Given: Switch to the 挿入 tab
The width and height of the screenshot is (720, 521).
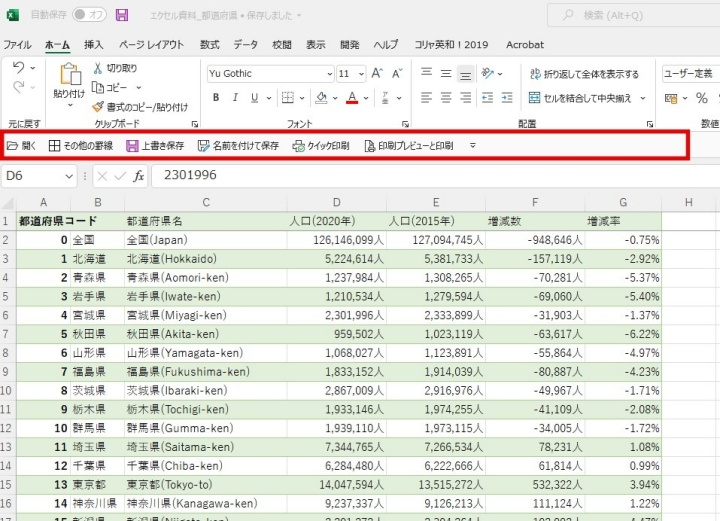Looking at the screenshot, I should click(94, 45).
